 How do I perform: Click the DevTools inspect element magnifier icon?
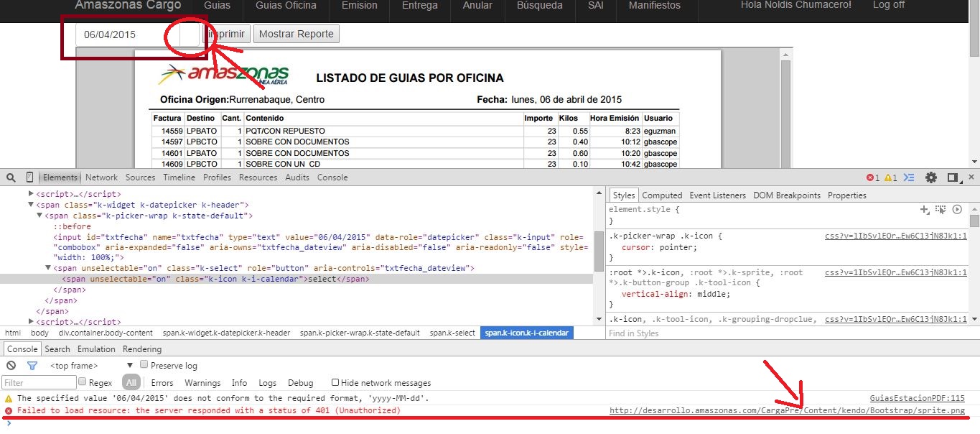pyautogui.click(x=11, y=177)
